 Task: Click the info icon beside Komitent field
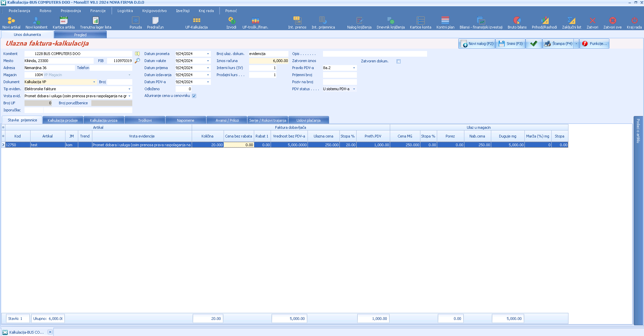(137, 54)
